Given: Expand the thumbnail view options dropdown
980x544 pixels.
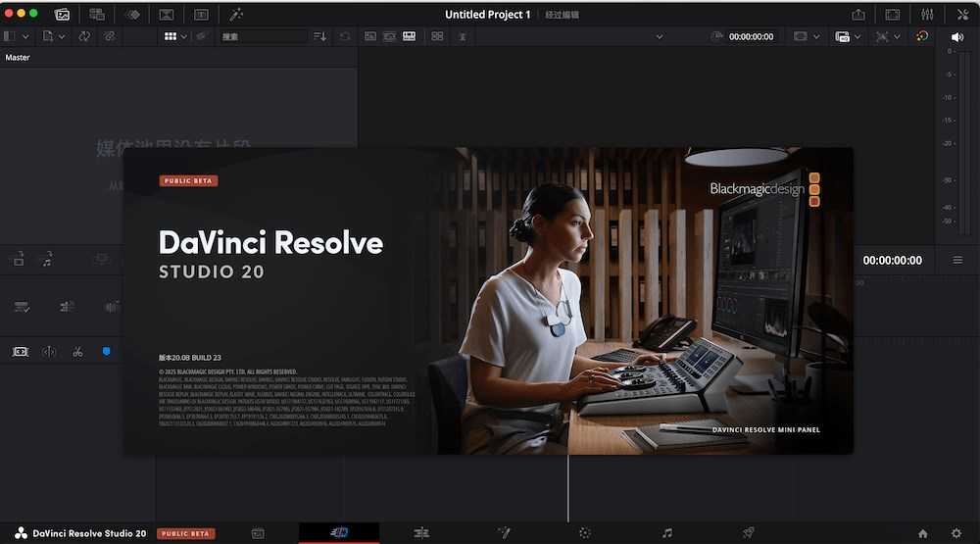Looking at the screenshot, I should click(184, 36).
